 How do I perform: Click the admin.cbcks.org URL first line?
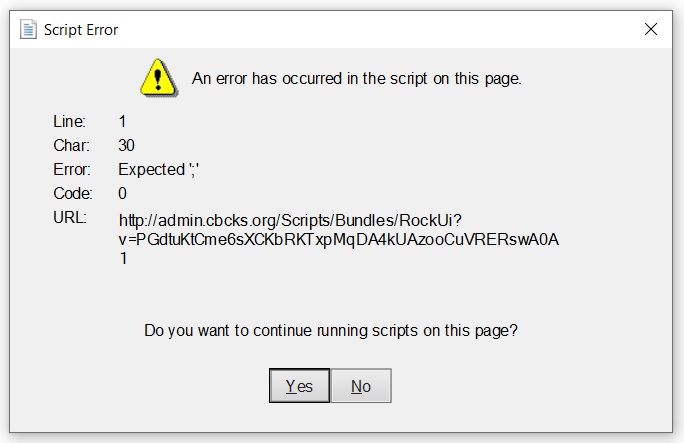pyautogui.click(x=290, y=220)
